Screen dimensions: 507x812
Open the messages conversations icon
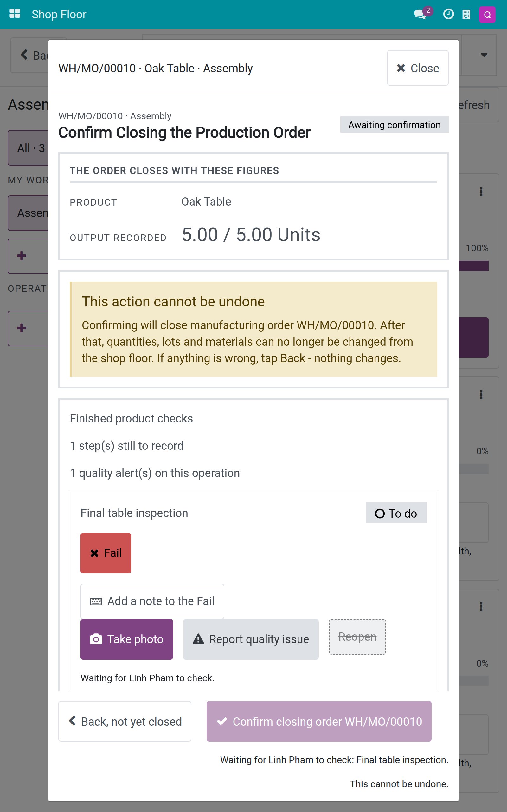pyautogui.click(x=420, y=14)
